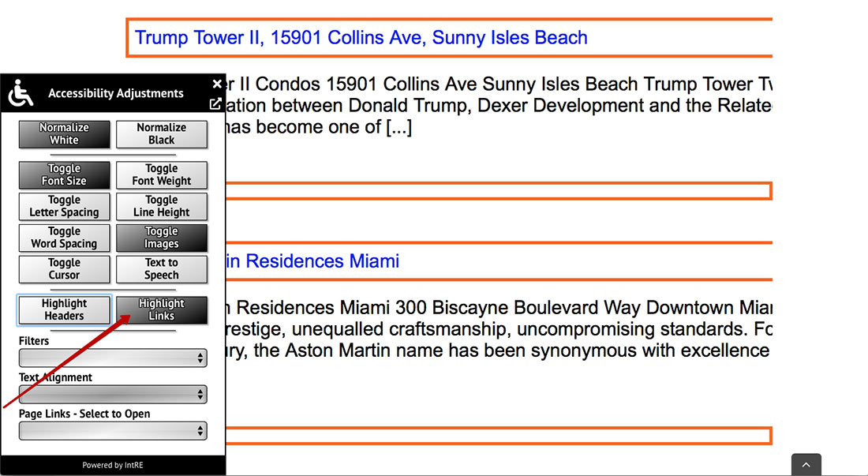Toggle Letter Spacing option

(64, 207)
